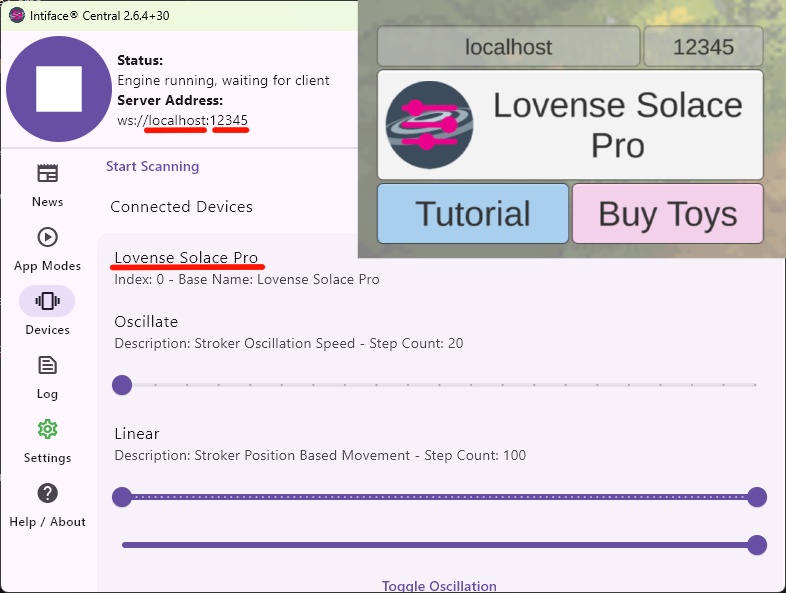Viewport: 786px width, 593px height.
Task: Open the News section icon
Action: (48, 173)
